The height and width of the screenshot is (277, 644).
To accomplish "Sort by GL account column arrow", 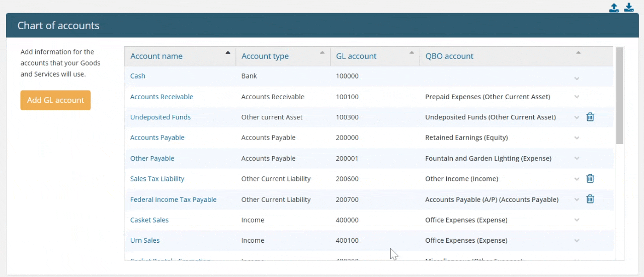I will click(412, 52).
